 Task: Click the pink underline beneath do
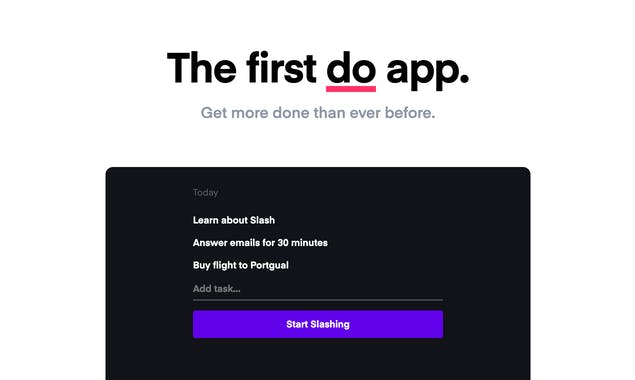[351, 89]
